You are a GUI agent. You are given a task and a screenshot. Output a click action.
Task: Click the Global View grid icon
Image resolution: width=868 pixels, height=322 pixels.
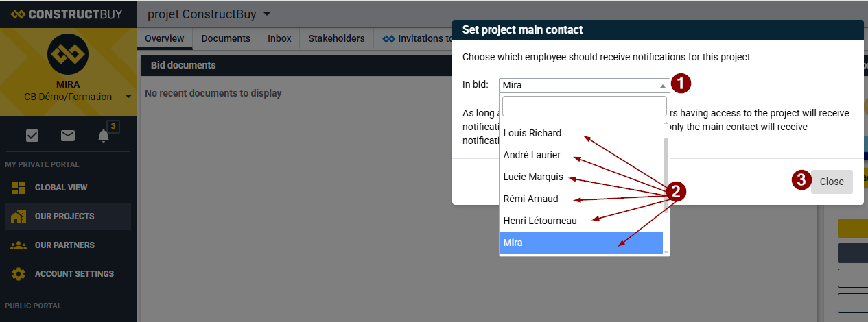click(x=19, y=188)
